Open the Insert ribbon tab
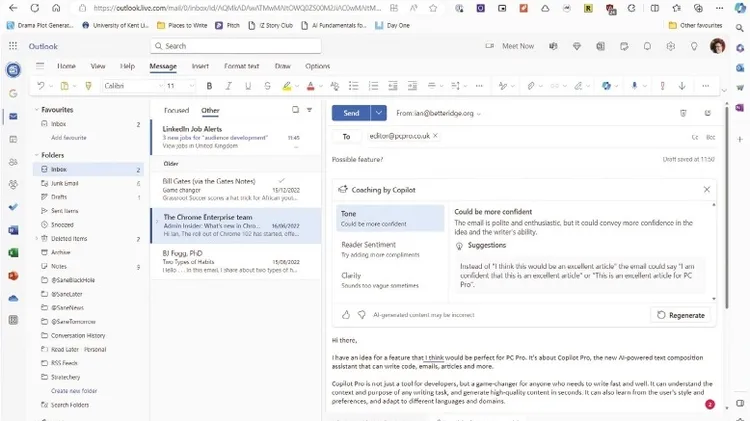 (x=200, y=66)
